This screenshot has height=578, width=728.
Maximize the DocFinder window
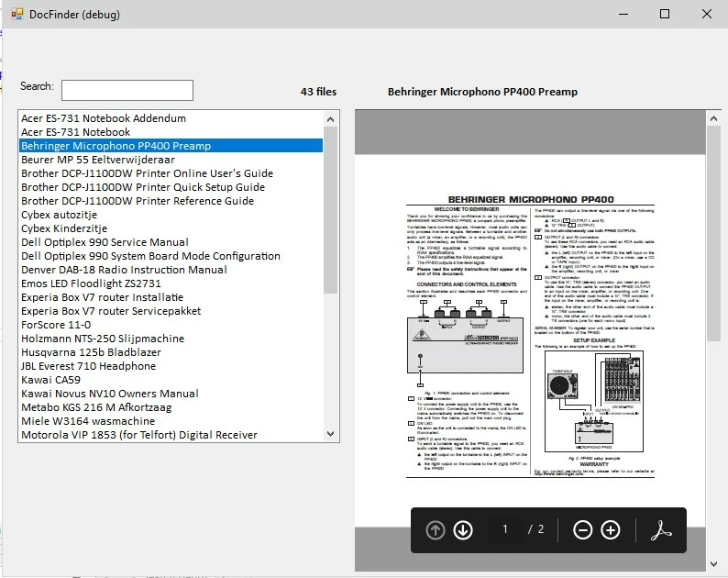[665, 14]
